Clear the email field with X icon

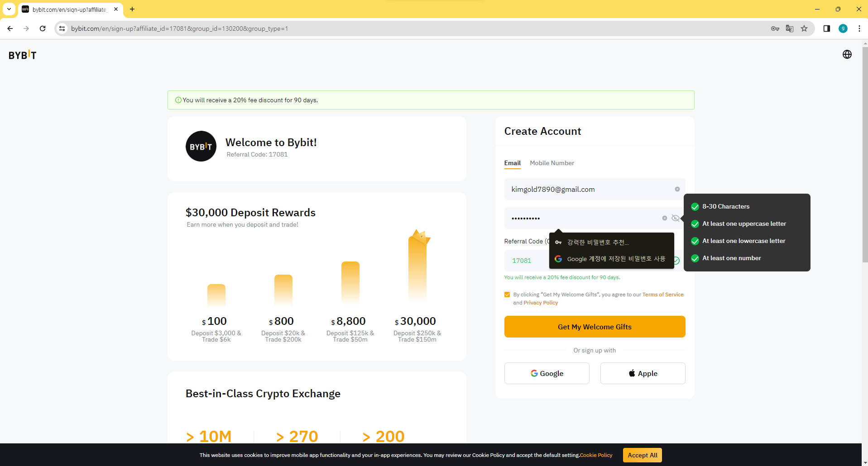point(677,189)
